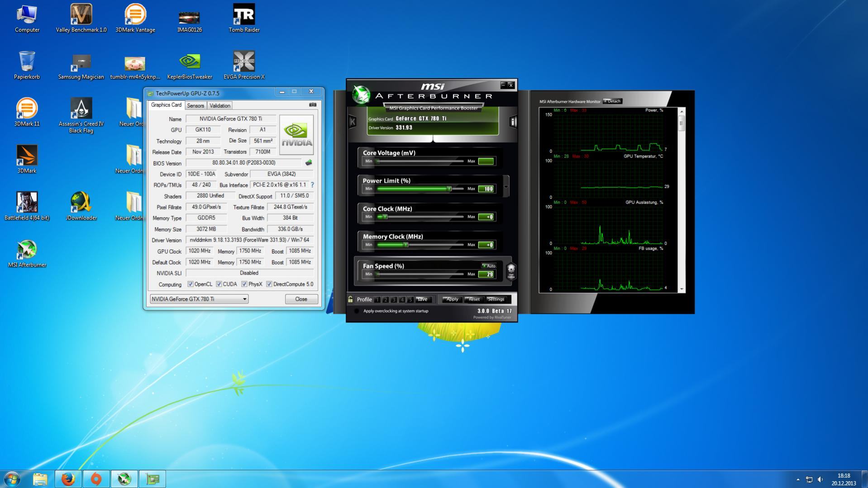This screenshot has width=868, height=488.
Task: Open the Windows Start menu
Action: 12,479
